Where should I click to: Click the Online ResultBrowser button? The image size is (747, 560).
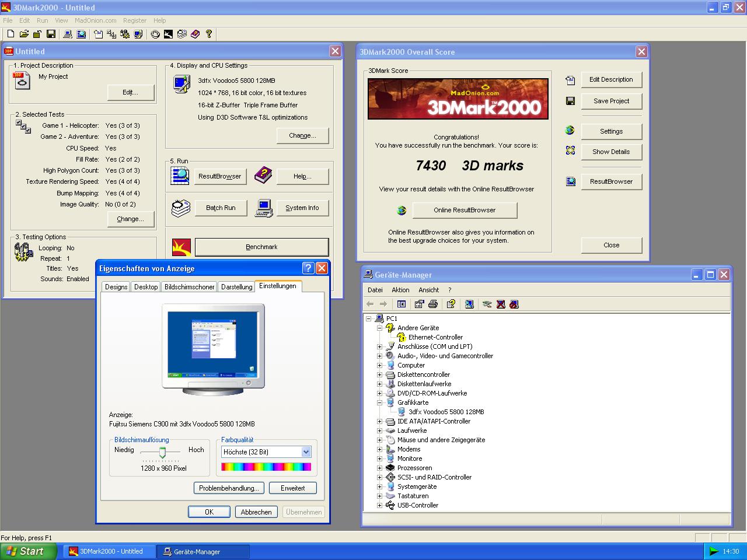click(x=465, y=210)
